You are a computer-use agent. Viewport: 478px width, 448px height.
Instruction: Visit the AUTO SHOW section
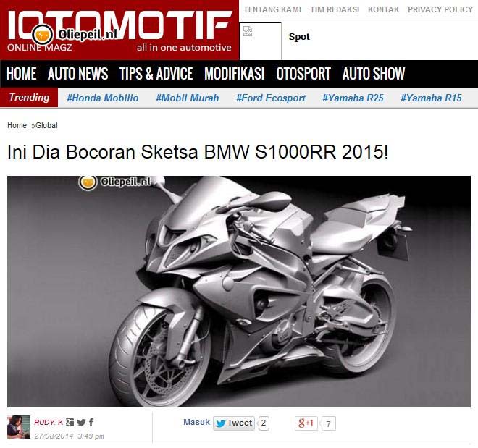[374, 74]
